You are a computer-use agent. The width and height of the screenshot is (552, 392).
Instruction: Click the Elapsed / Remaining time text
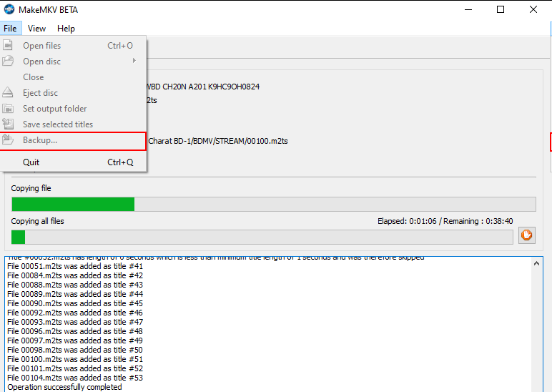point(445,221)
